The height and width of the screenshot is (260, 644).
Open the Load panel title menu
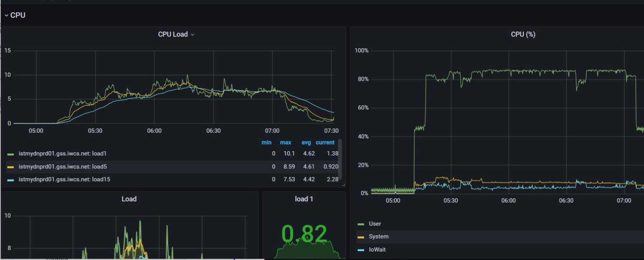[129, 199]
